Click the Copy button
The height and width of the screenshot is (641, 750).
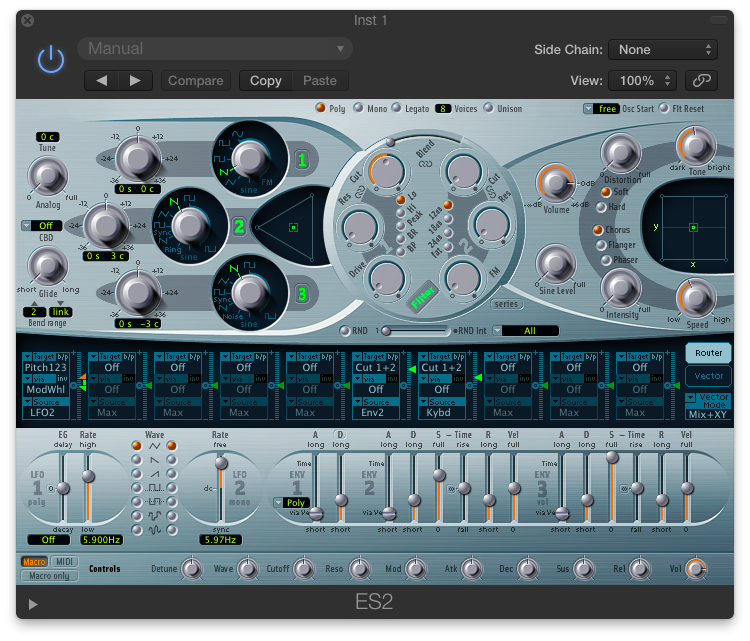coord(265,80)
